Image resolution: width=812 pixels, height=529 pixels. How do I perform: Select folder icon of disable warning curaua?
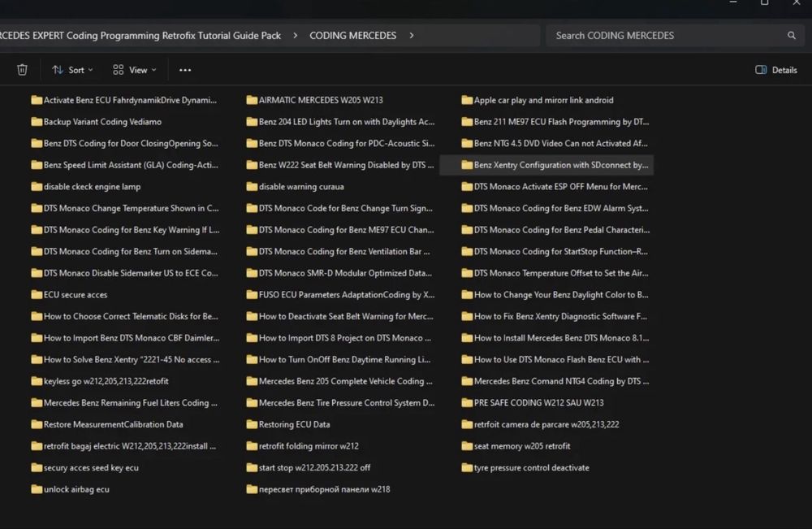[x=252, y=187]
